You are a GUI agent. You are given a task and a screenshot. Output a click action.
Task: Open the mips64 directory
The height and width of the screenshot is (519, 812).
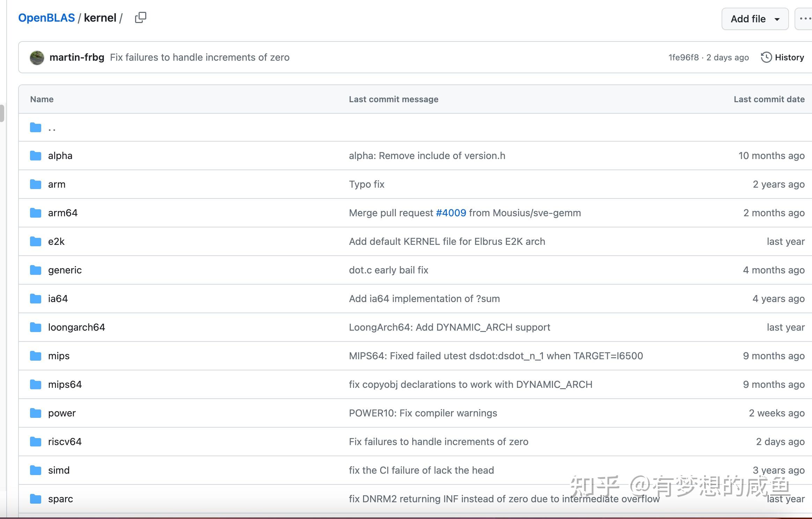click(65, 384)
